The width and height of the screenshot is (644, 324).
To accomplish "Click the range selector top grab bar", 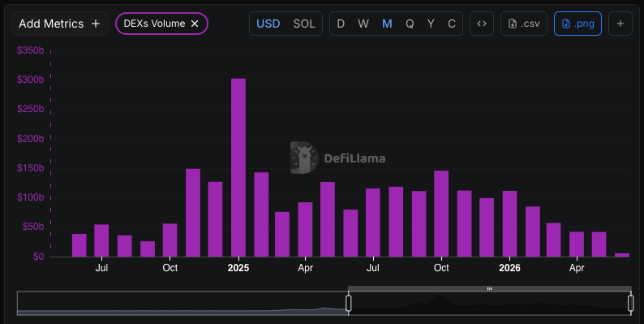I will [490, 288].
